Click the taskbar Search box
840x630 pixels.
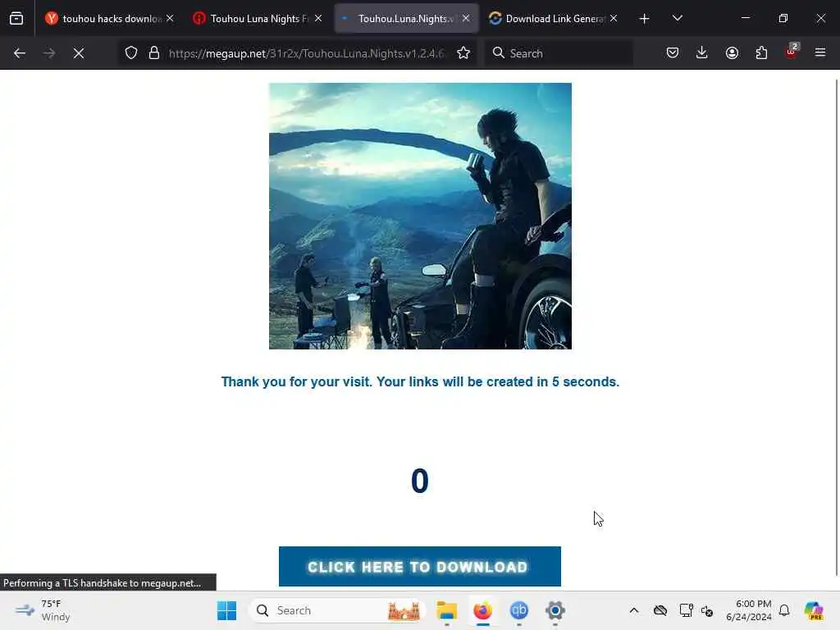[337, 610]
